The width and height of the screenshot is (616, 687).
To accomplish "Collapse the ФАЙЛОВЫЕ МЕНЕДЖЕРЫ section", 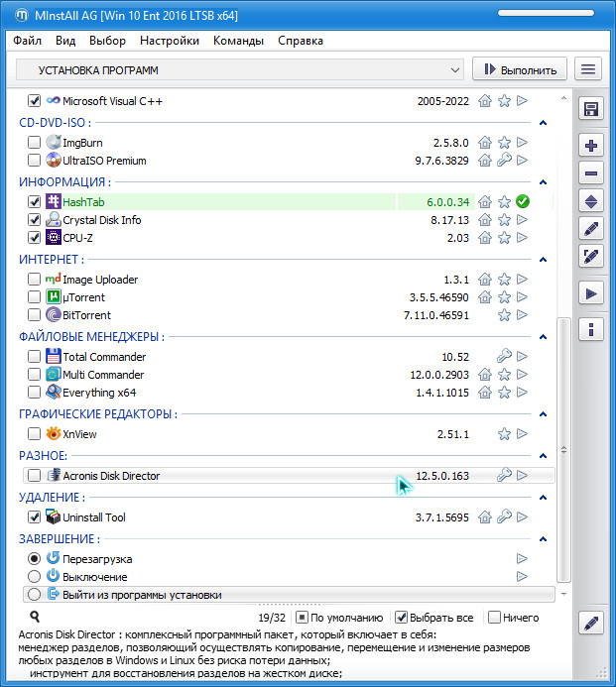I will pyautogui.click(x=543, y=337).
